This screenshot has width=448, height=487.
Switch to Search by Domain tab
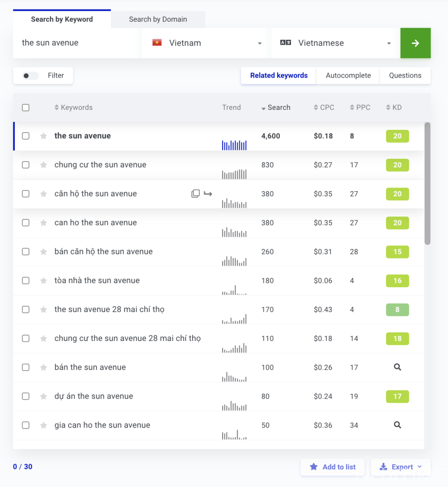coord(158,19)
